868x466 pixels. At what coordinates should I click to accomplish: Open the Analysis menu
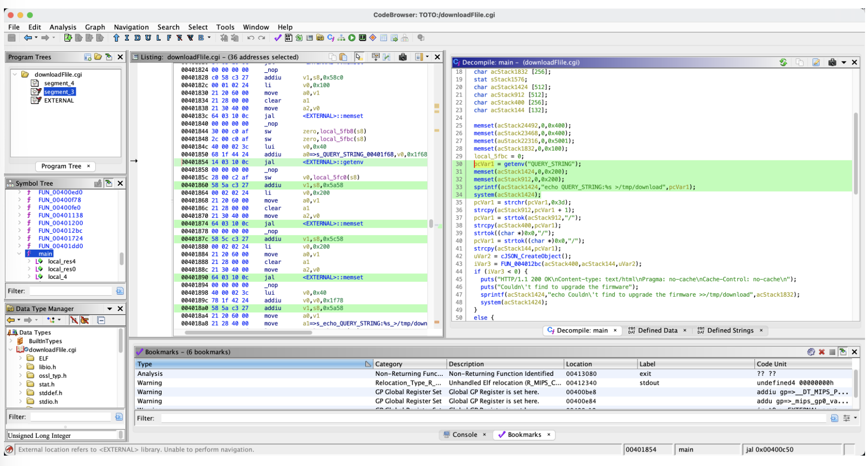(x=62, y=27)
